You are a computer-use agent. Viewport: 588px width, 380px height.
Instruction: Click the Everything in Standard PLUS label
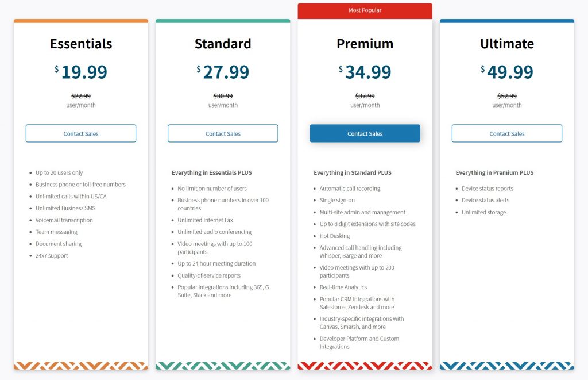coord(352,172)
